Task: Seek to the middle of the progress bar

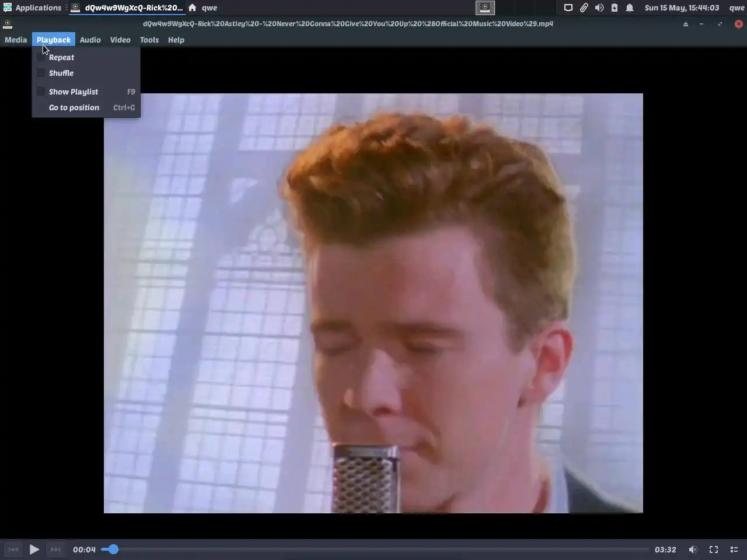Action: tap(375, 549)
